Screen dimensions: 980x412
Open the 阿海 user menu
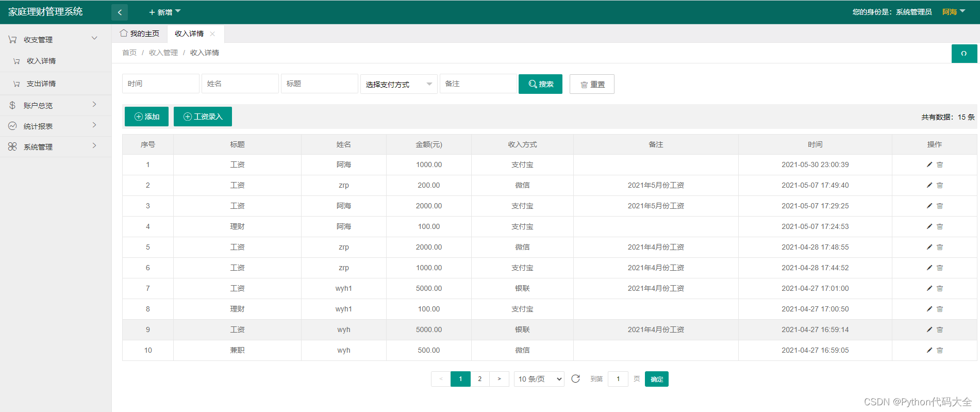point(954,12)
